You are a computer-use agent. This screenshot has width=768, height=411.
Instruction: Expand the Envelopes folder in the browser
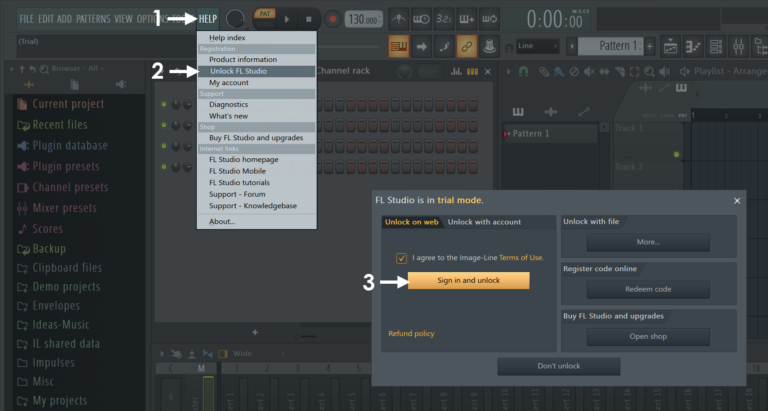[x=48, y=306]
